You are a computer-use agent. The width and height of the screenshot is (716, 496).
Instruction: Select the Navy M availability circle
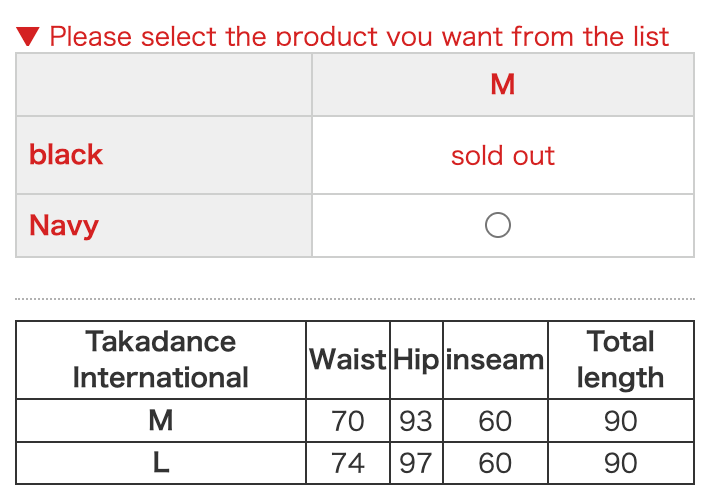(498, 225)
